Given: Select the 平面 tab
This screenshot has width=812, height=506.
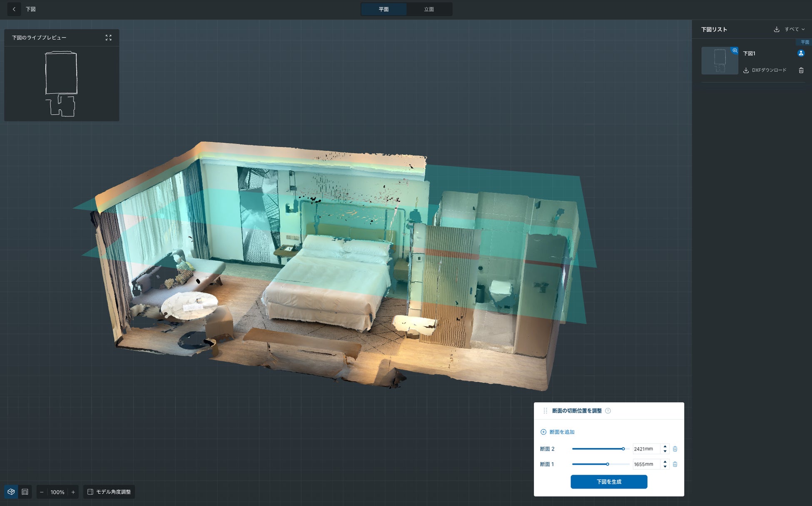Looking at the screenshot, I should coord(384,9).
